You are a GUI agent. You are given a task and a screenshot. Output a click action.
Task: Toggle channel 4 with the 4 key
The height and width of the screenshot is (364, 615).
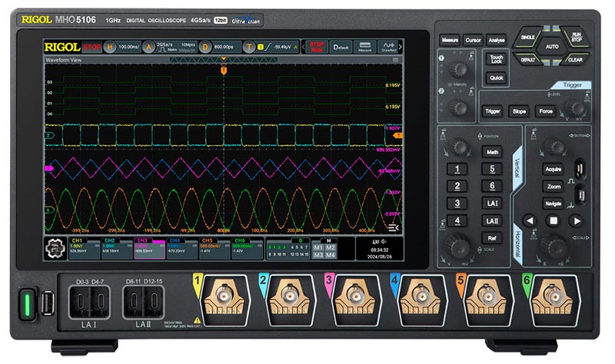pos(457,220)
